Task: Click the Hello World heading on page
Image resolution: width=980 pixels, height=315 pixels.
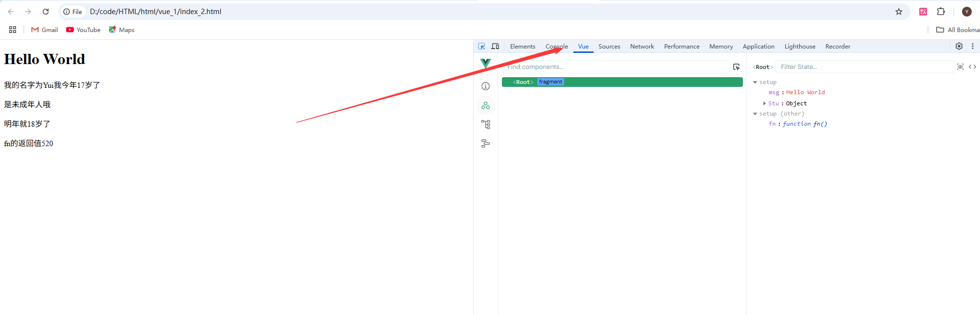Action: point(45,59)
